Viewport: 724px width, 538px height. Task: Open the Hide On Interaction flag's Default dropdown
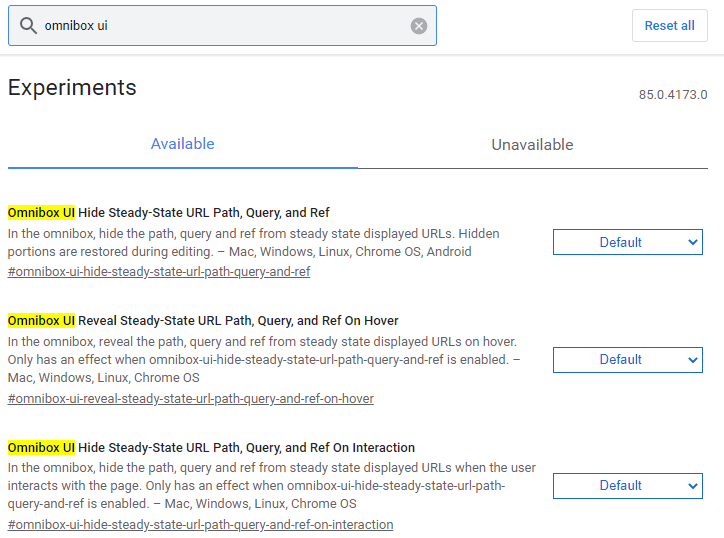point(627,486)
